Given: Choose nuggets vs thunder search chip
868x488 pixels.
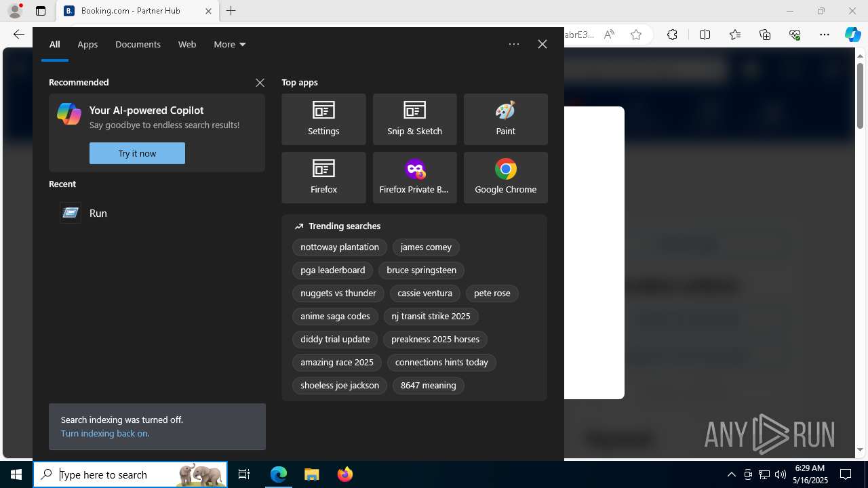Looking at the screenshot, I should pyautogui.click(x=338, y=293).
